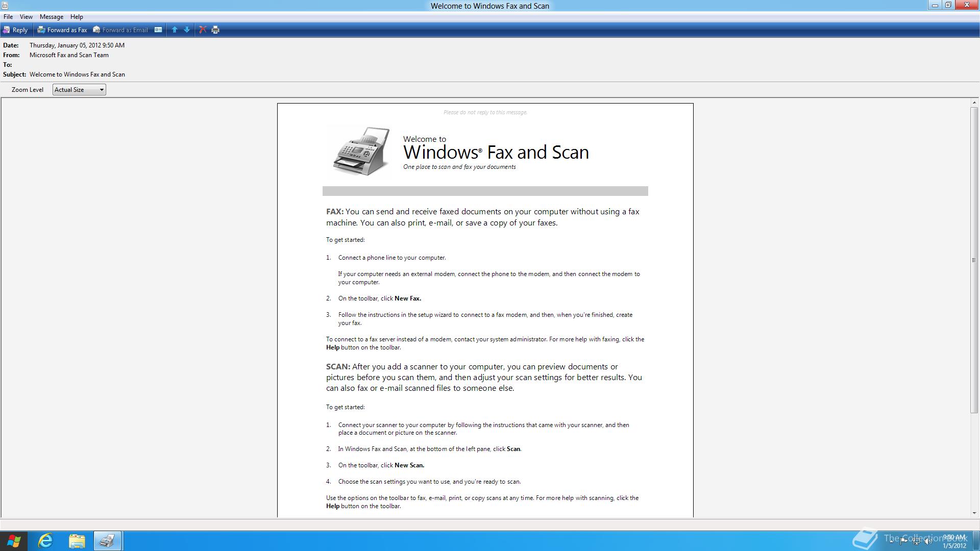Go to previous message with up arrow
980x551 pixels.
[x=175, y=30]
